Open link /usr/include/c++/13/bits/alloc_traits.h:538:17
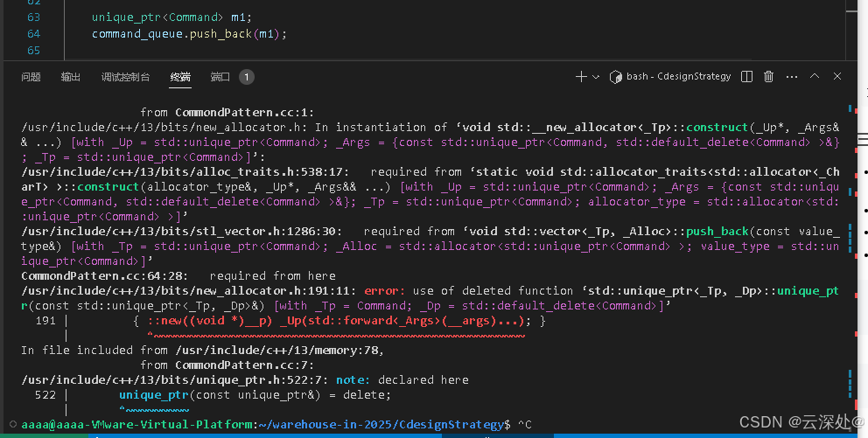The height and width of the screenshot is (438, 868). pos(185,172)
